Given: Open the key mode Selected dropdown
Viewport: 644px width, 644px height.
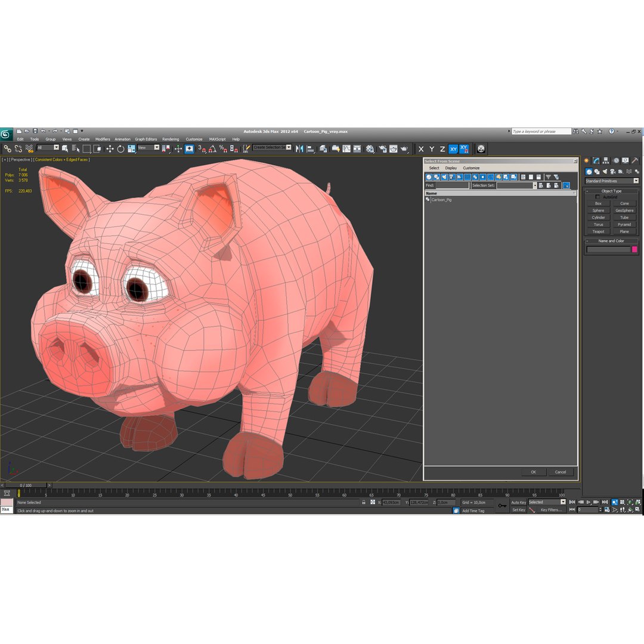Looking at the screenshot, I should [547, 502].
